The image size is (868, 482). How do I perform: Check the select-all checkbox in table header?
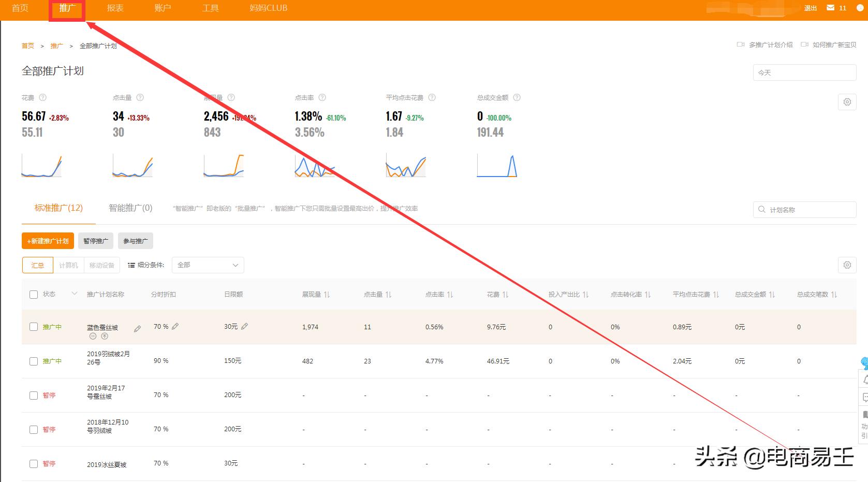pyautogui.click(x=34, y=295)
